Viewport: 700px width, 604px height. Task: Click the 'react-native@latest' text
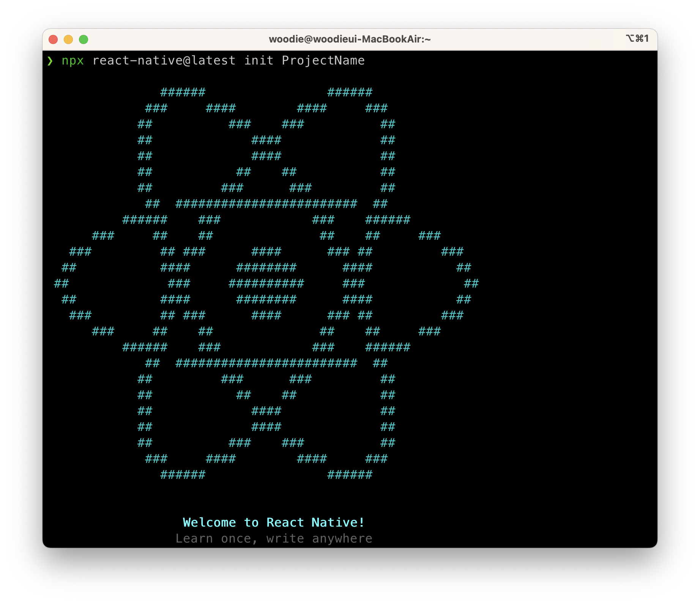point(164,60)
